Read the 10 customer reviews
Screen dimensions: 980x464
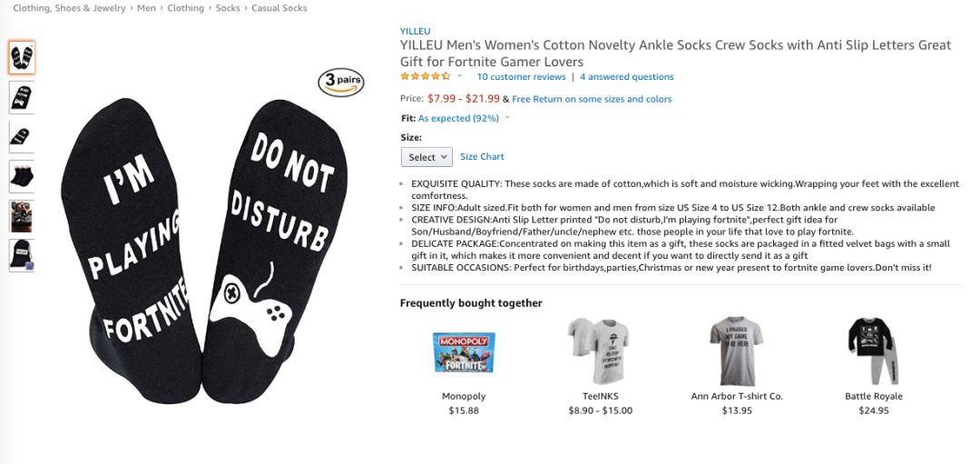521,77
